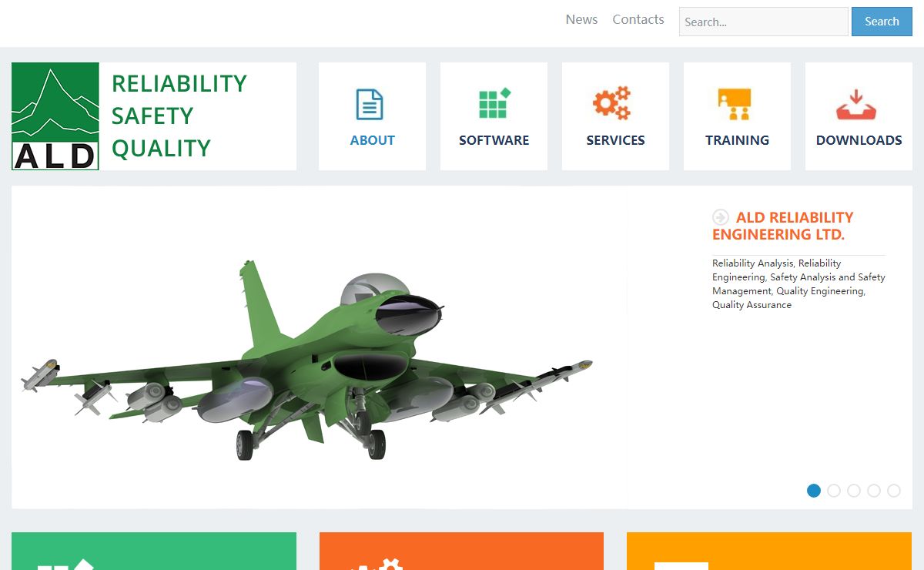The width and height of the screenshot is (924, 570).
Task: Open ALD Reliability Engineering Ltd. heading link
Action: tap(783, 226)
